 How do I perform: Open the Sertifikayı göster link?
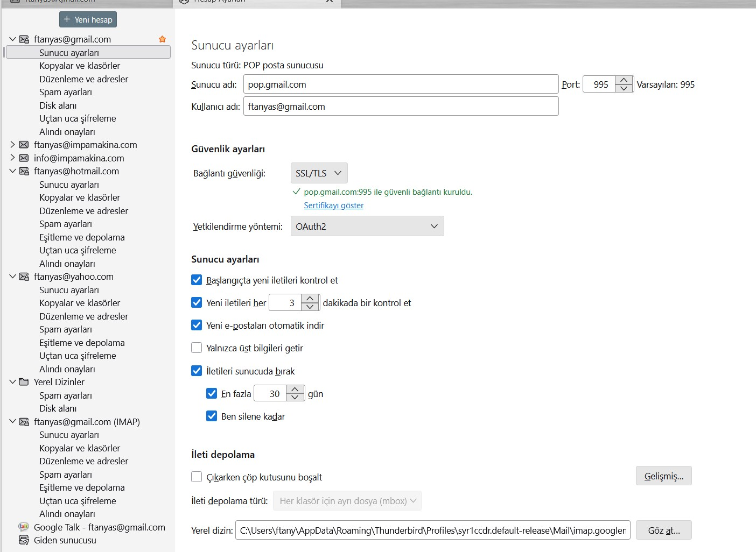(333, 206)
